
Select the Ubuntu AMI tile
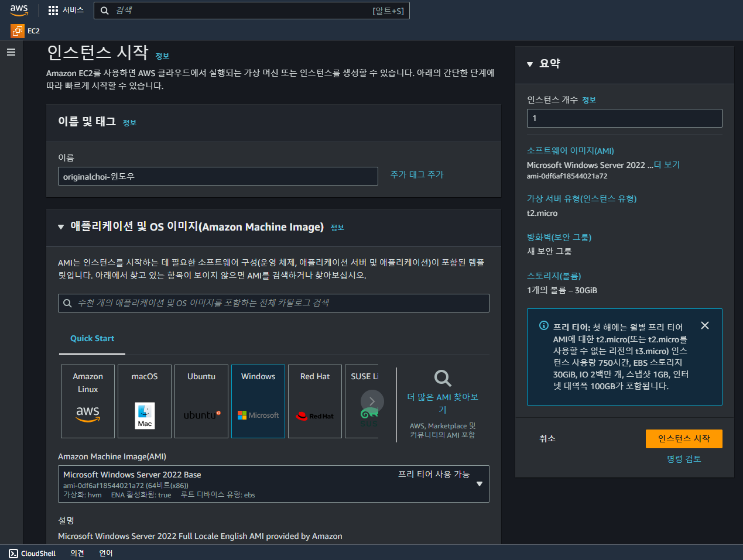pyautogui.click(x=201, y=401)
